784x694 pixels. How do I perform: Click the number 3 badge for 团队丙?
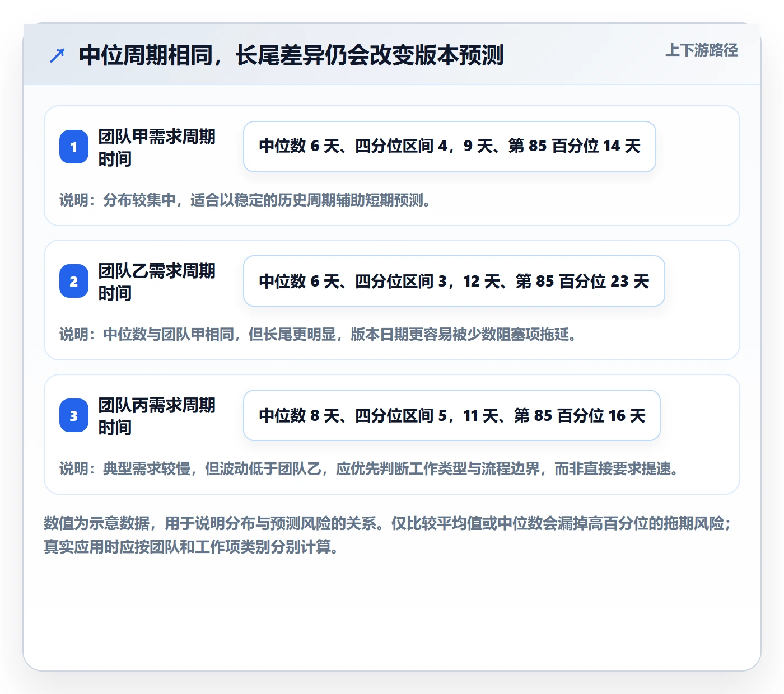[x=74, y=415]
